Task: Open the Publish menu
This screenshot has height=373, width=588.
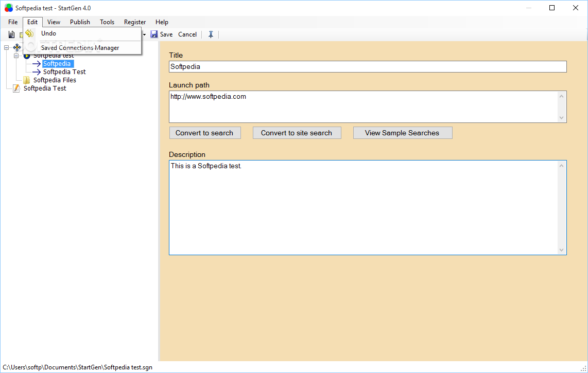Action: 80,22
